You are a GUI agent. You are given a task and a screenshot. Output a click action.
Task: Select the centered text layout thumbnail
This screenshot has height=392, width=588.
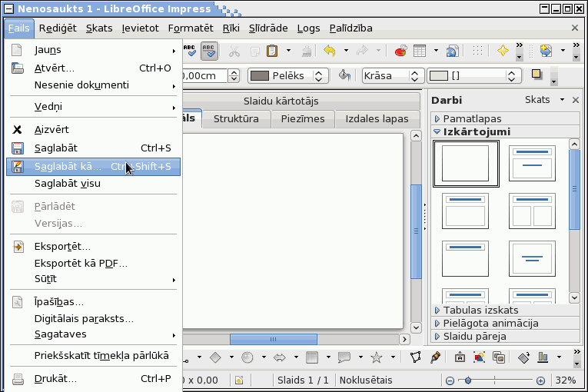tap(532, 259)
